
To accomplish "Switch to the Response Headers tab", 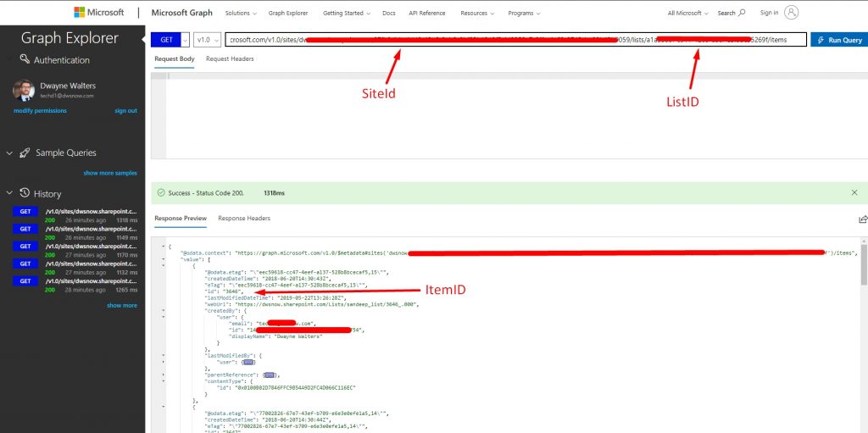I will pyautogui.click(x=244, y=218).
